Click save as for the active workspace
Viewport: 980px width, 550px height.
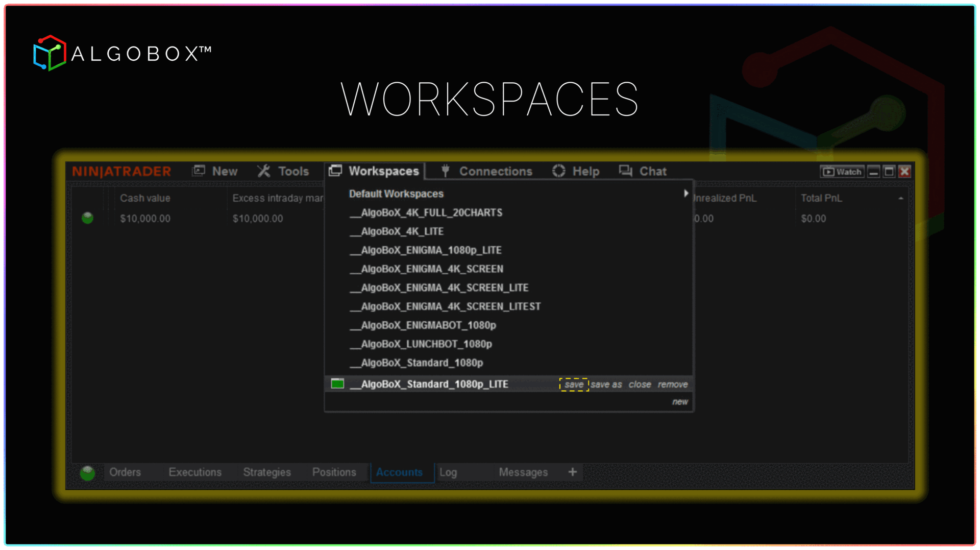click(x=606, y=385)
